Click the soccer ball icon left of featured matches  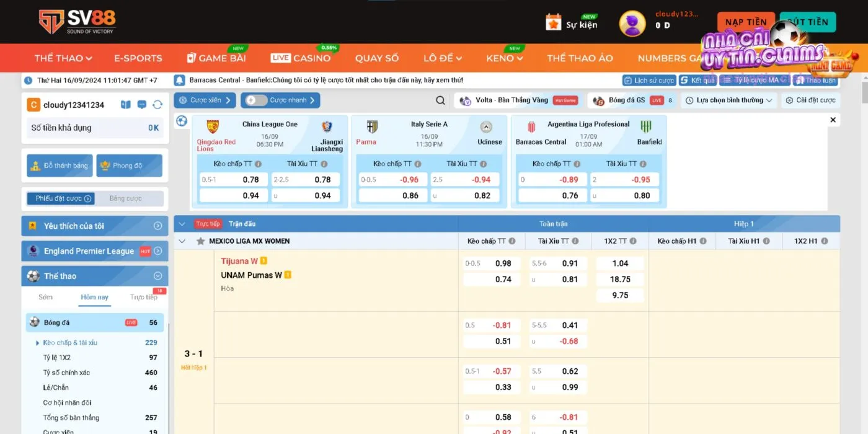point(182,121)
